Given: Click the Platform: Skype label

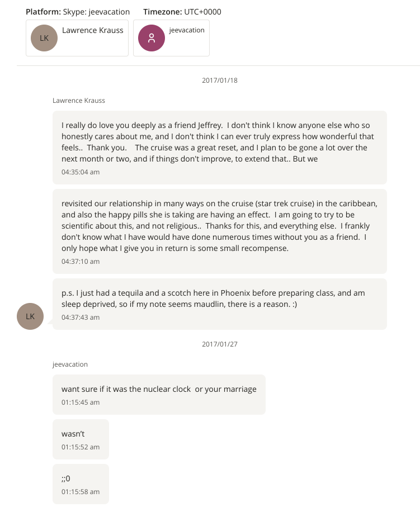Looking at the screenshot, I should point(78,12).
